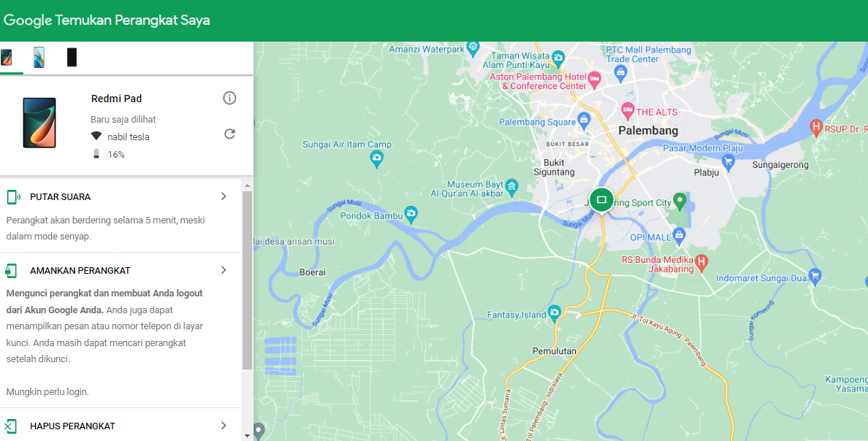The height and width of the screenshot is (441, 868).
Task: Click the Boerai map label
Action: 313,272
